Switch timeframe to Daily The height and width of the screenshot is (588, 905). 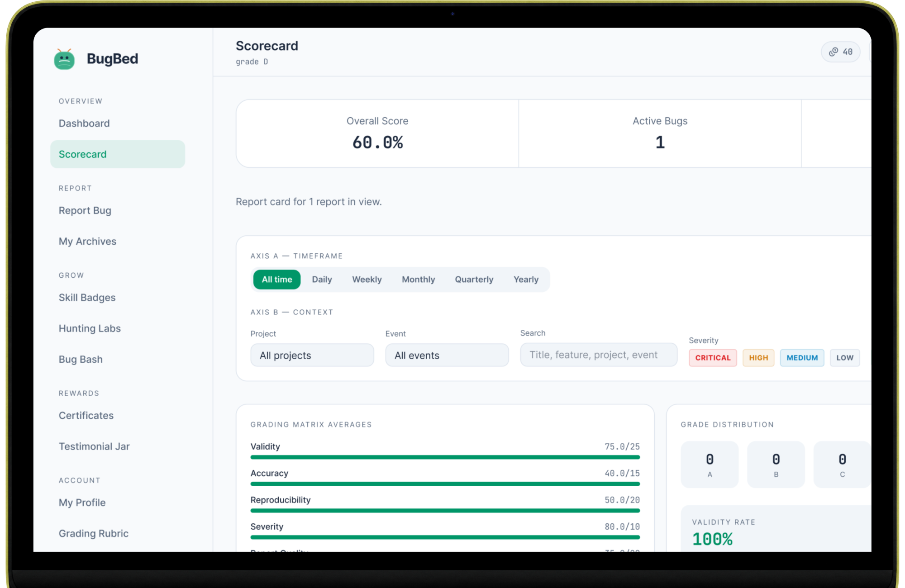click(322, 280)
